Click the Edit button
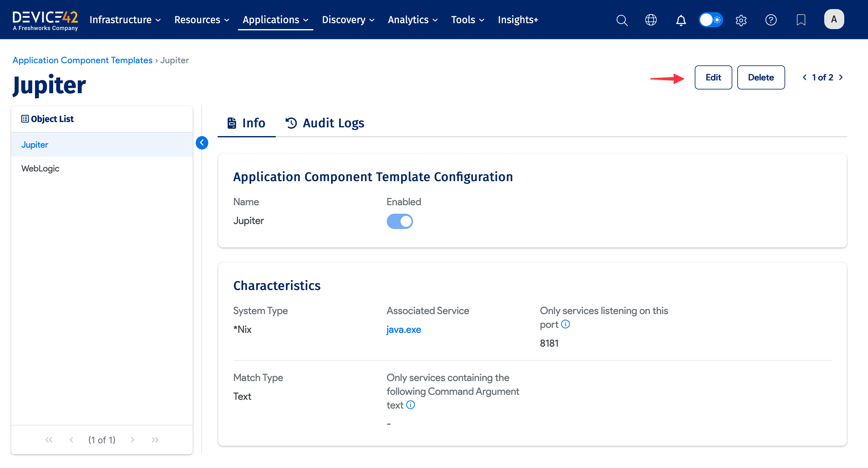Viewport: 868px width, 468px height. [713, 77]
